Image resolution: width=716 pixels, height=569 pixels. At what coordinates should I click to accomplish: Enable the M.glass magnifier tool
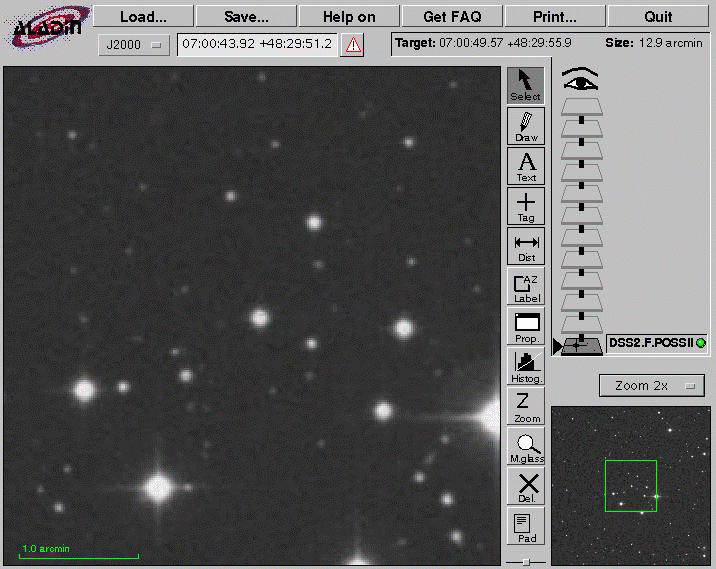(526, 446)
